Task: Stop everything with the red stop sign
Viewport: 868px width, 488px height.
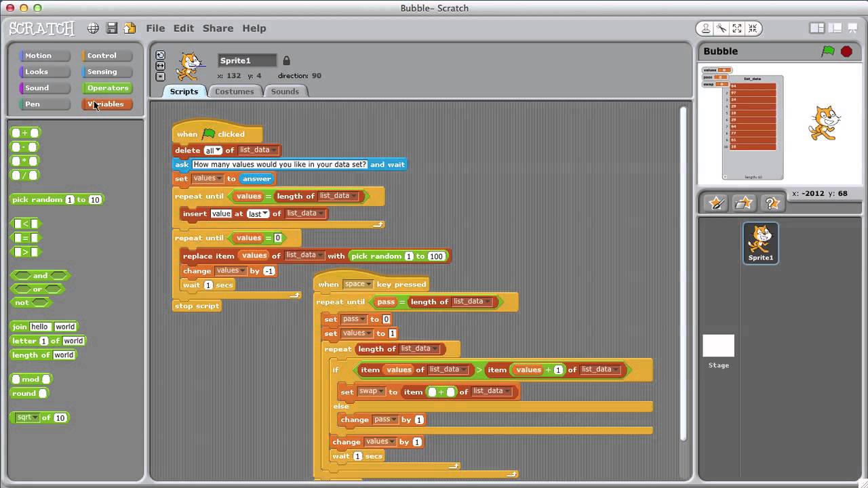Action: tap(846, 52)
